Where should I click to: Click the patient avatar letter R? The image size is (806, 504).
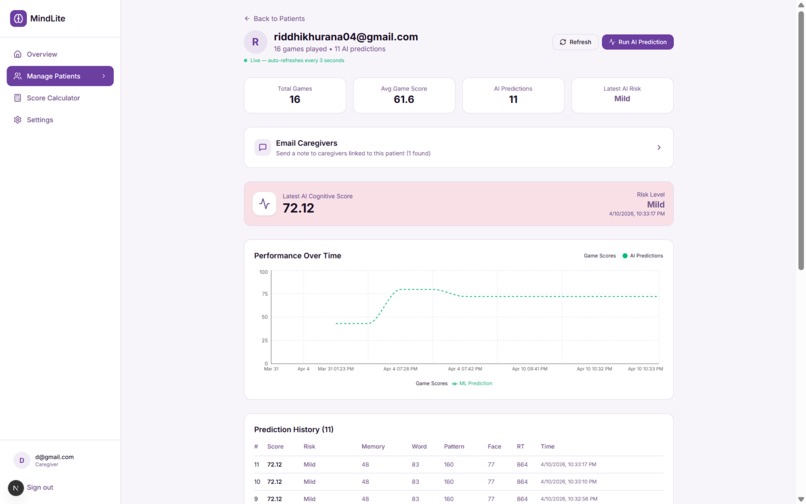[255, 42]
